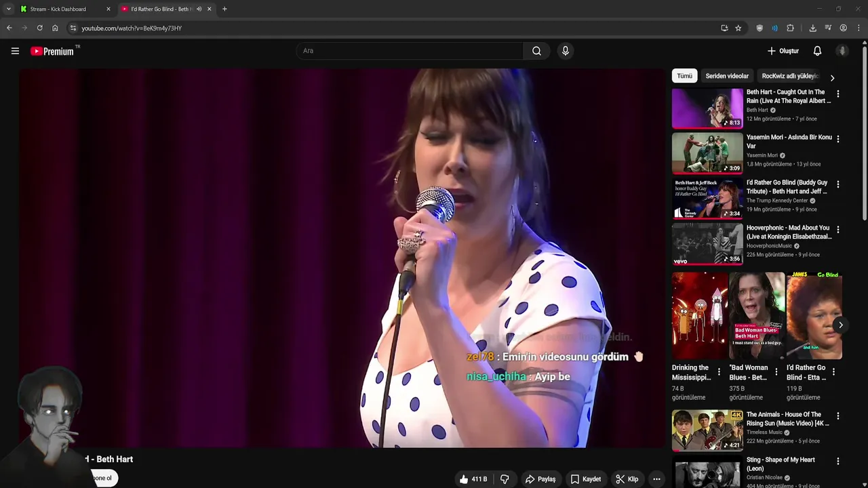Open the blue sound-wave extension
The width and height of the screenshot is (868, 488).
coord(774,28)
